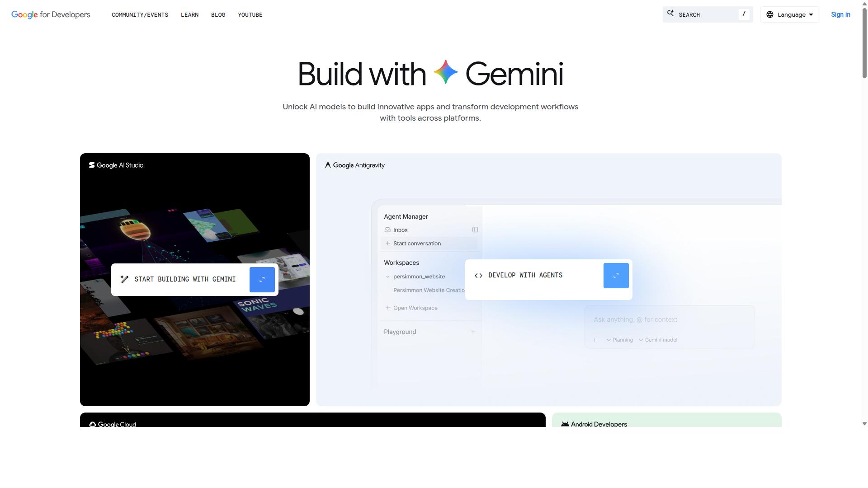This screenshot has height=488, width=868.
Task: Select Persimmon Website Creation conversation
Action: (x=429, y=291)
